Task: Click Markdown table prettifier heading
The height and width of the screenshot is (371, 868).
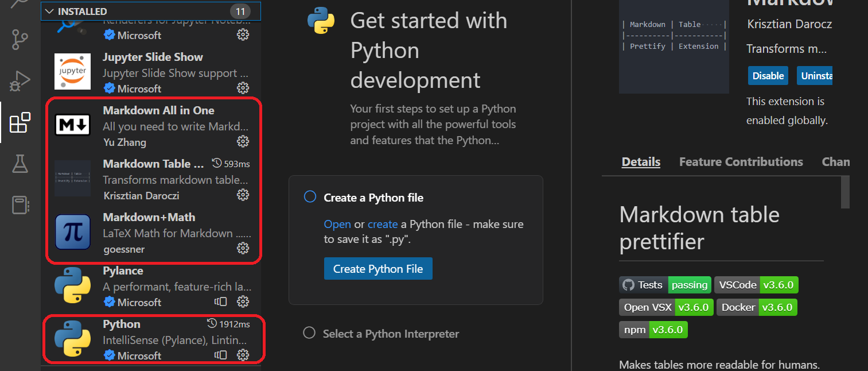Action: point(699,228)
